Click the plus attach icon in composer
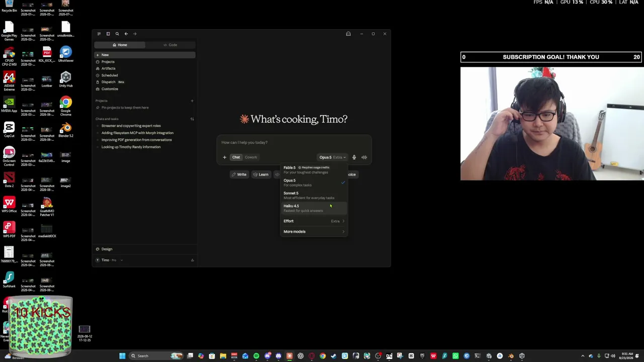The image size is (644, 362). click(x=224, y=157)
